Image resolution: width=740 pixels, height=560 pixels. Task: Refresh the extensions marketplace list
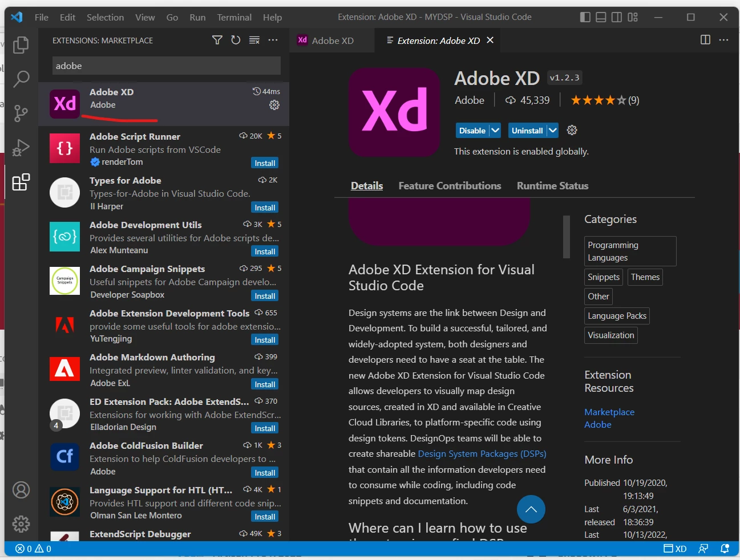coord(236,40)
